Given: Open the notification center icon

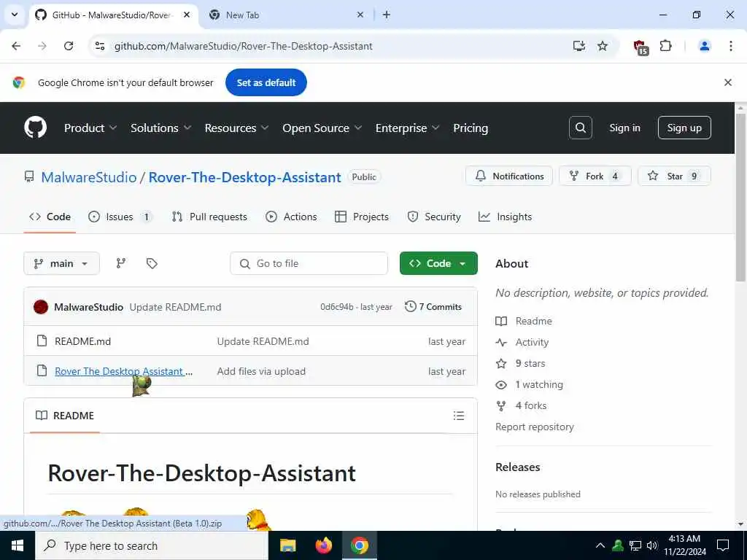Looking at the screenshot, I should (723, 545).
